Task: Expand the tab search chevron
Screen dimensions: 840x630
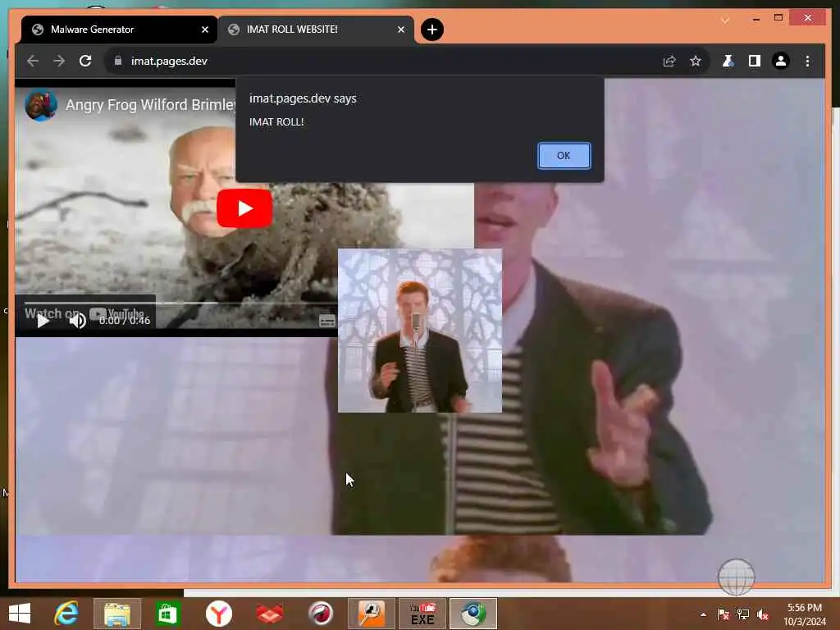Action: pyautogui.click(x=725, y=21)
